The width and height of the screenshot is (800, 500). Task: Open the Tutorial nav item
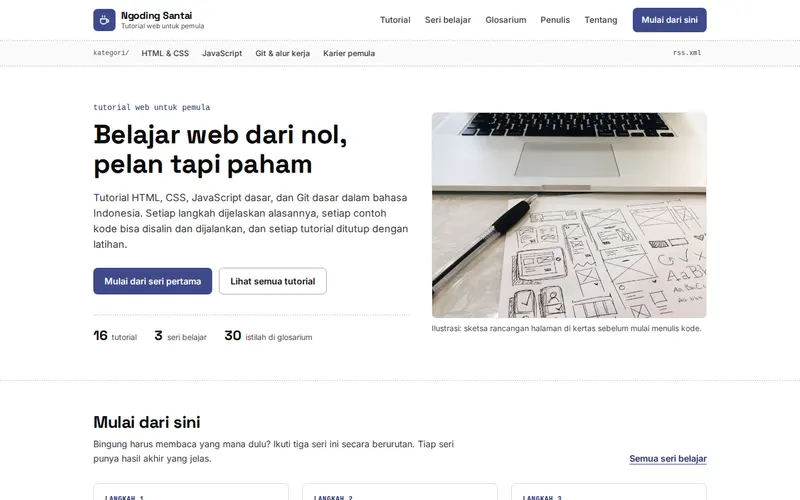coord(395,20)
